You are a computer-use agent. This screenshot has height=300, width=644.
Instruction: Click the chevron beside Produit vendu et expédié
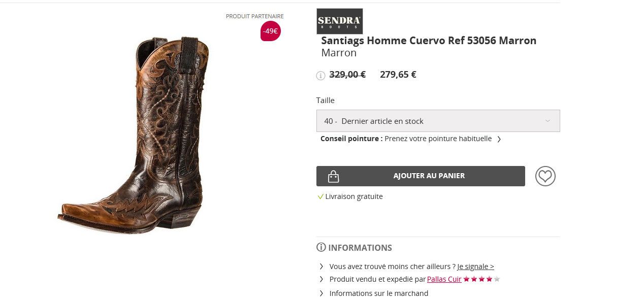pos(321,279)
